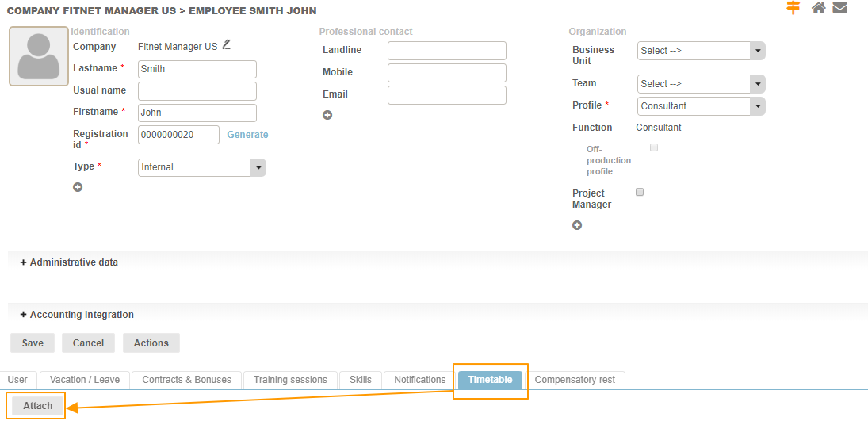868x421 pixels.
Task: Click plus icon under Professional contact
Action: (x=327, y=115)
